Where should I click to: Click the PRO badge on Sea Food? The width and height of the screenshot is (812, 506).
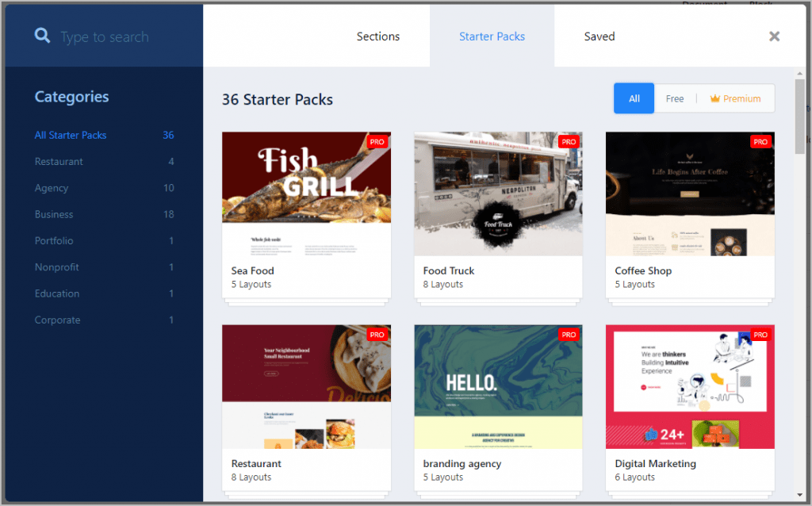click(377, 142)
